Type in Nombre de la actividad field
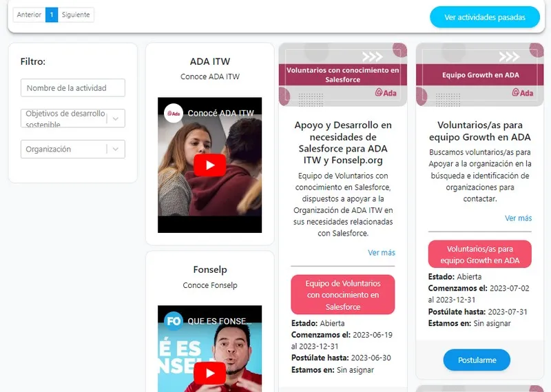Viewport: 551px width, 392px height. pos(73,88)
